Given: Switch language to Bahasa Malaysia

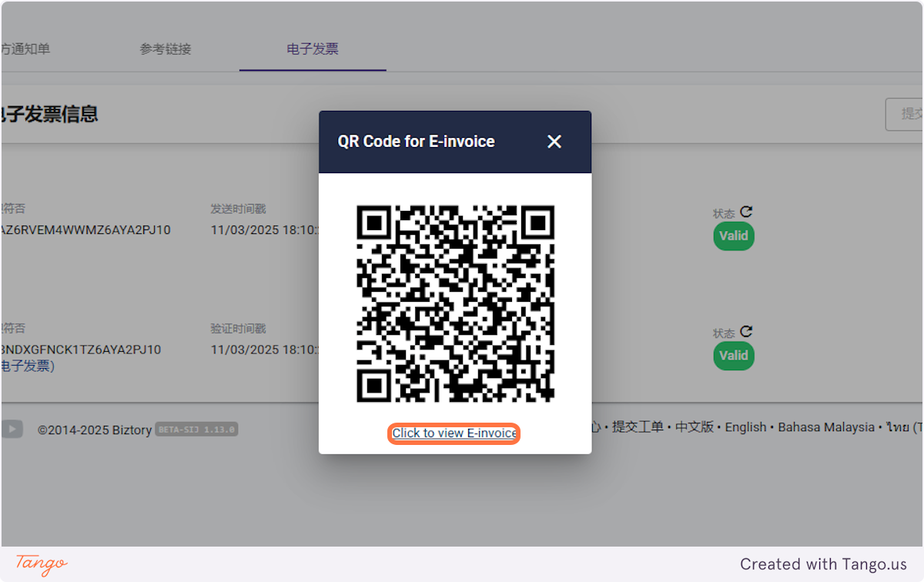Looking at the screenshot, I should point(826,427).
